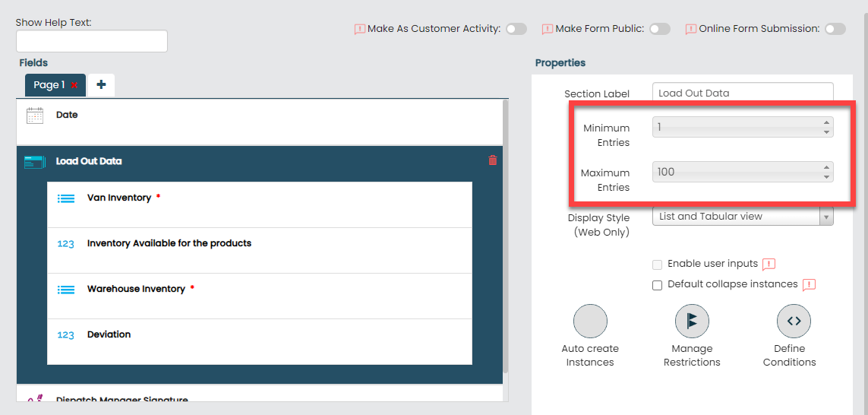Click the Auto create Instances circle
868x415 pixels.
click(x=590, y=321)
